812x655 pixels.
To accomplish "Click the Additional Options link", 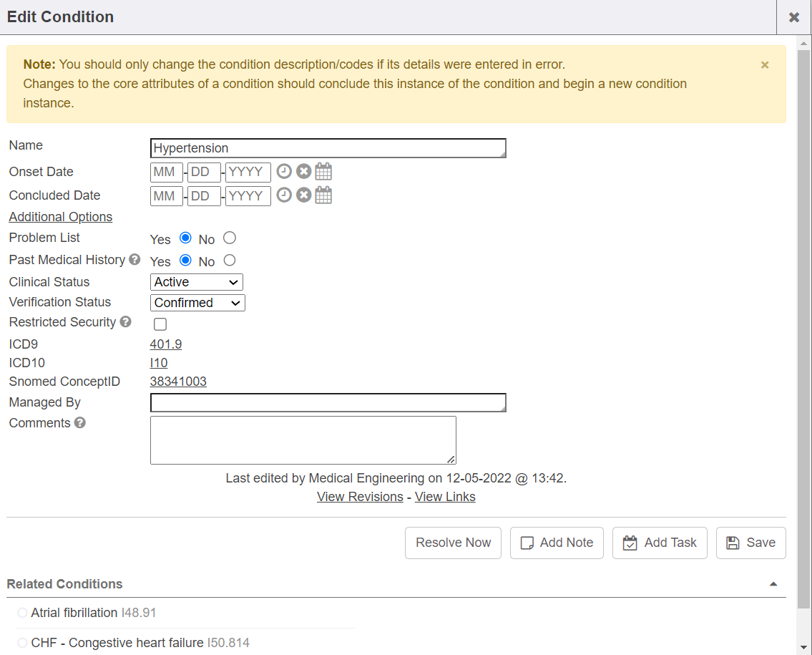I will pyautogui.click(x=61, y=217).
